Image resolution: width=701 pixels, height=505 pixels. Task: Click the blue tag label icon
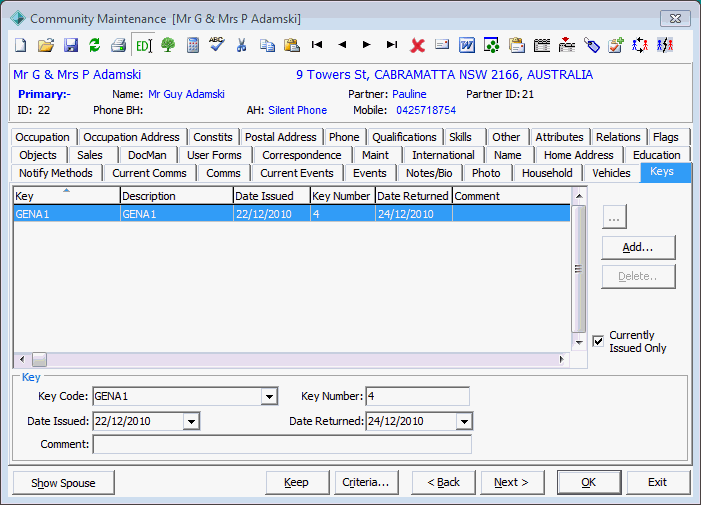(591, 45)
